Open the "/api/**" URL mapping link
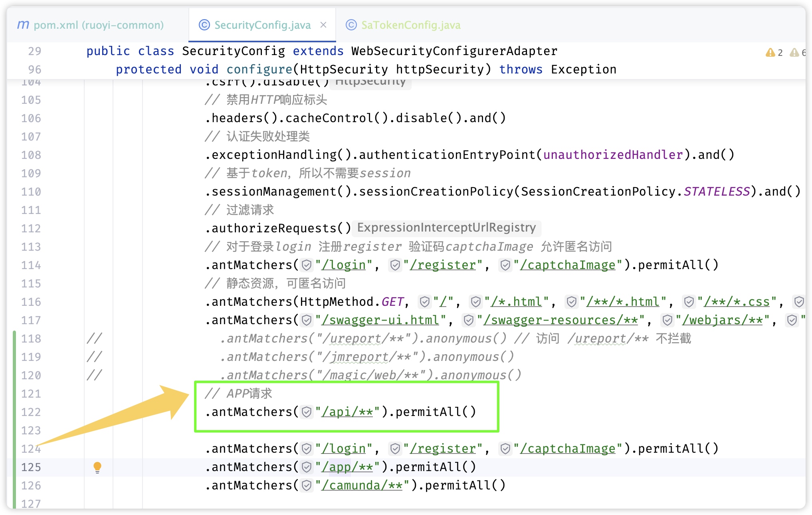This screenshot has width=812, height=515. pyautogui.click(x=347, y=412)
